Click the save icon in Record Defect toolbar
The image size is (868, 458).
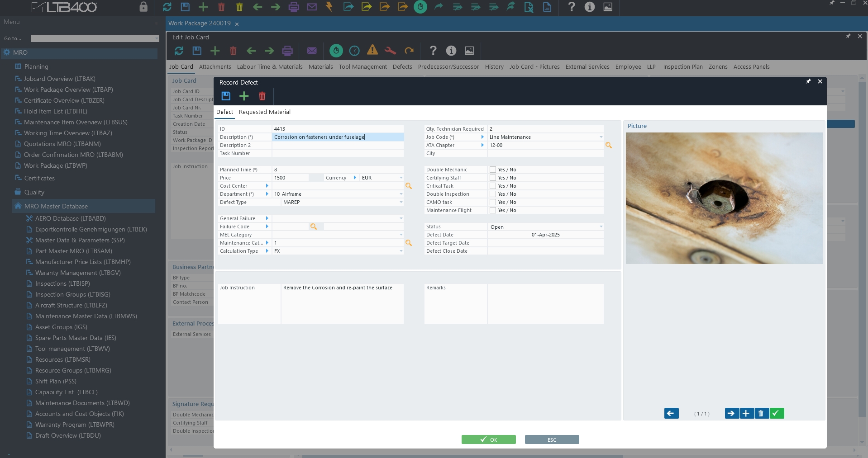pos(226,96)
